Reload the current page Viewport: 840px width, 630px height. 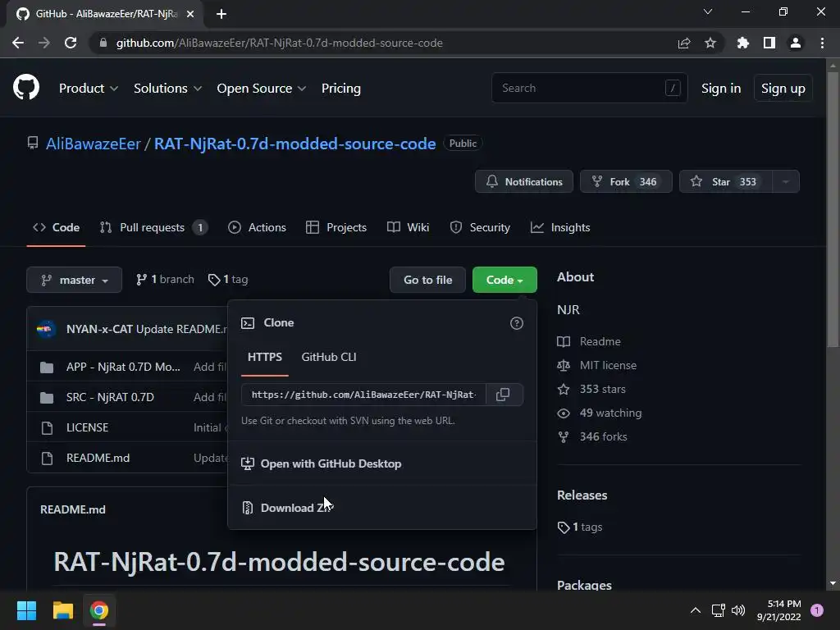(x=71, y=43)
